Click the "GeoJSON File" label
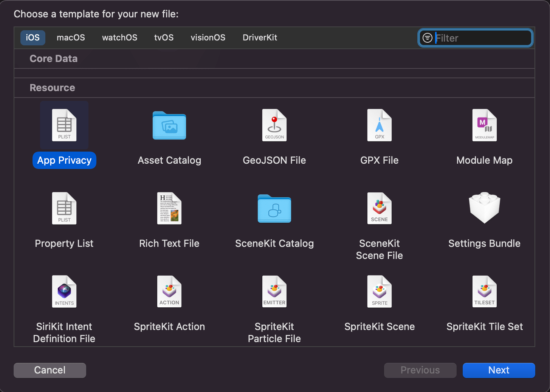This screenshot has width=550, height=392. (274, 160)
